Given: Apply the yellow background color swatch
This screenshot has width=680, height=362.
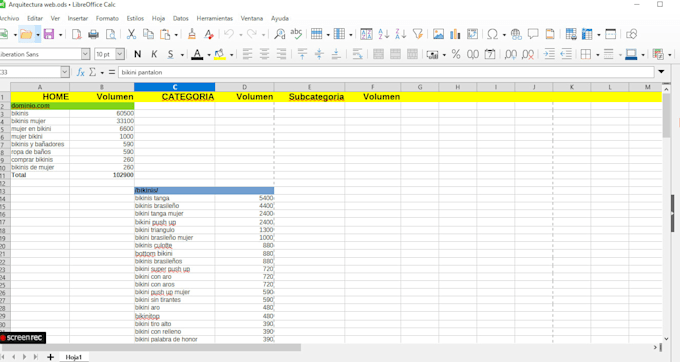Looking at the screenshot, I should pos(220,54).
